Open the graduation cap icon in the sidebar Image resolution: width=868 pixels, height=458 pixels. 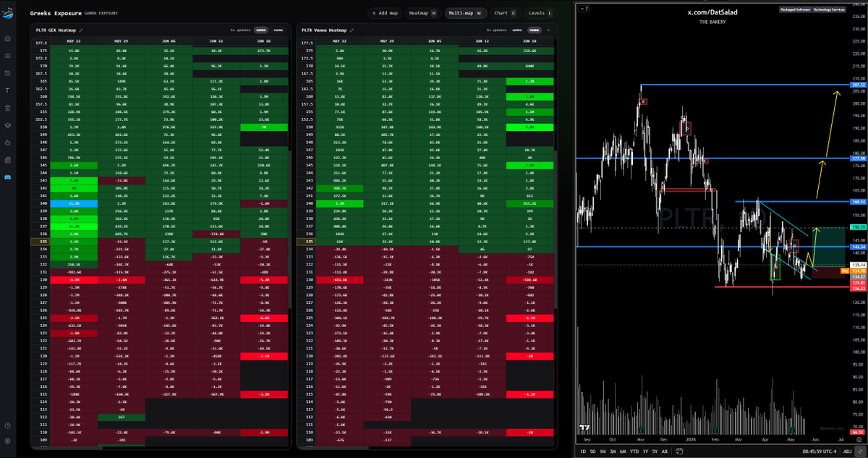[x=7, y=125]
